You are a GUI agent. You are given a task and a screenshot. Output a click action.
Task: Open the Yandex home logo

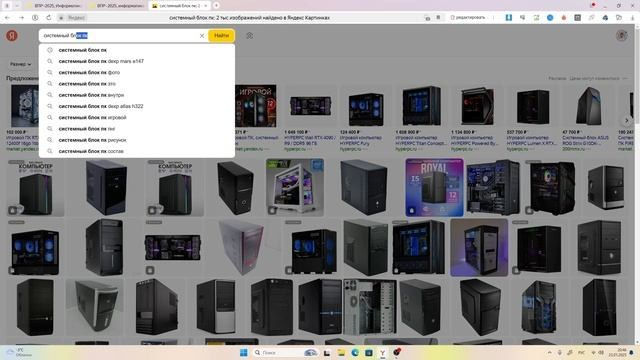click(12, 36)
